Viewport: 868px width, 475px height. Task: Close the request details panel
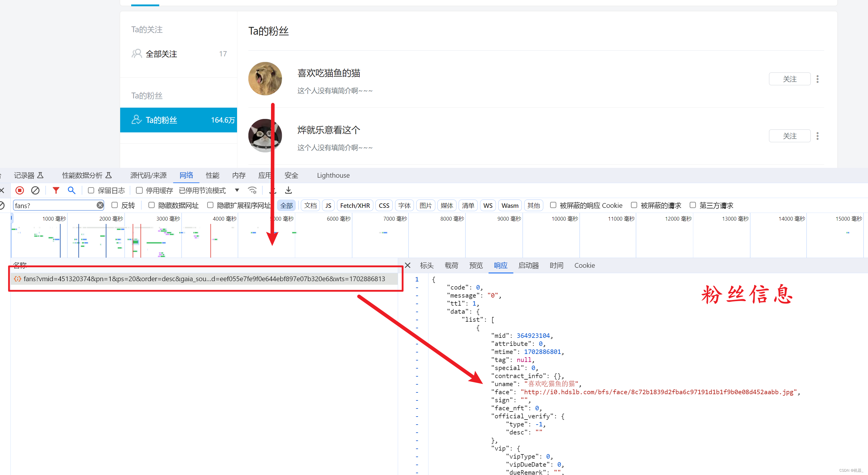point(407,265)
